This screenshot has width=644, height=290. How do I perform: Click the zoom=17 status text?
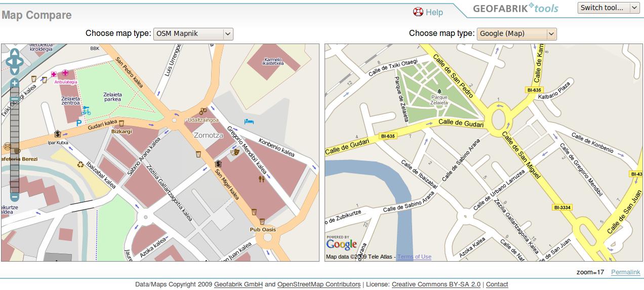click(x=590, y=272)
